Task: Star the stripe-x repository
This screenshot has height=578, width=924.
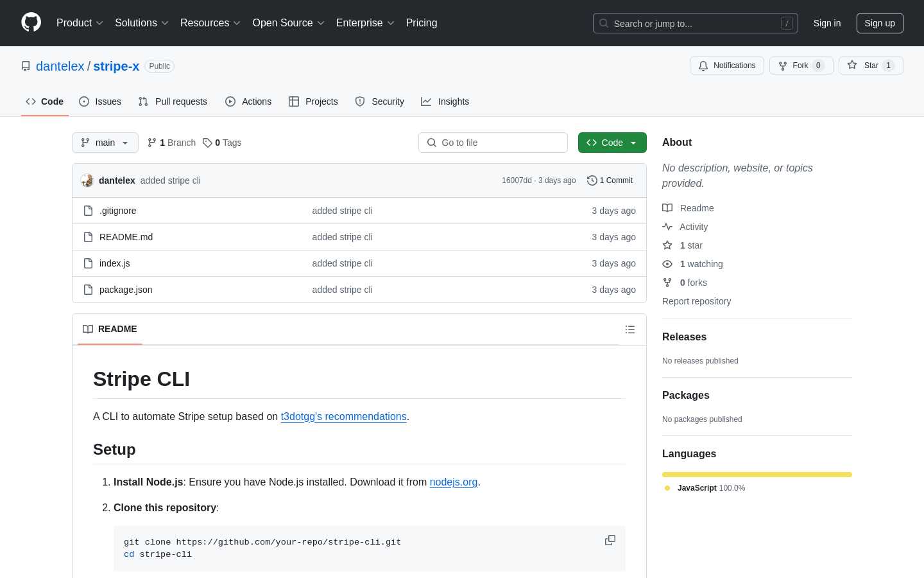Action: tap(871, 66)
